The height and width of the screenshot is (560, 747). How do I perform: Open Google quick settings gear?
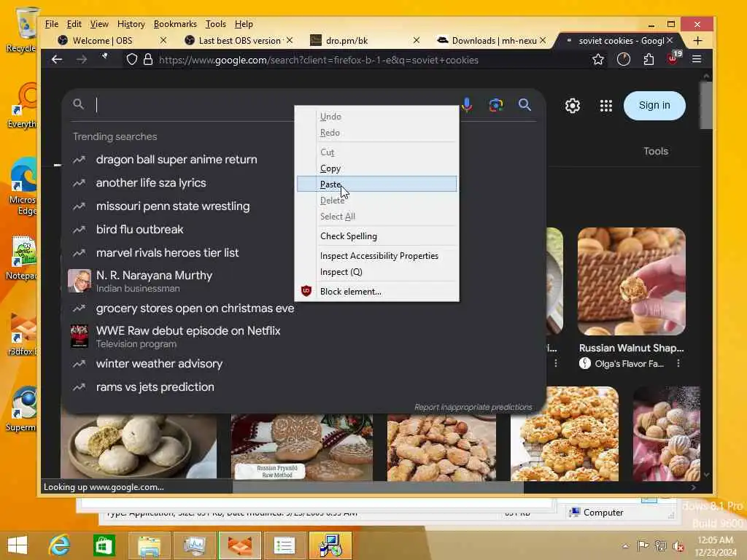[x=572, y=106]
